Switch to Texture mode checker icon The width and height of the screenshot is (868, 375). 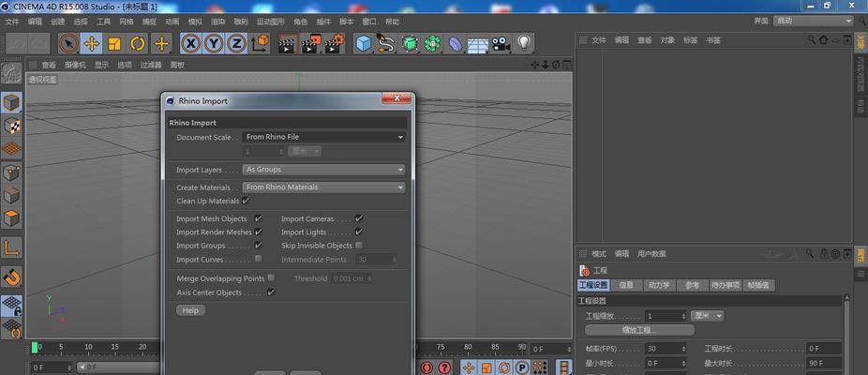[11, 126]
